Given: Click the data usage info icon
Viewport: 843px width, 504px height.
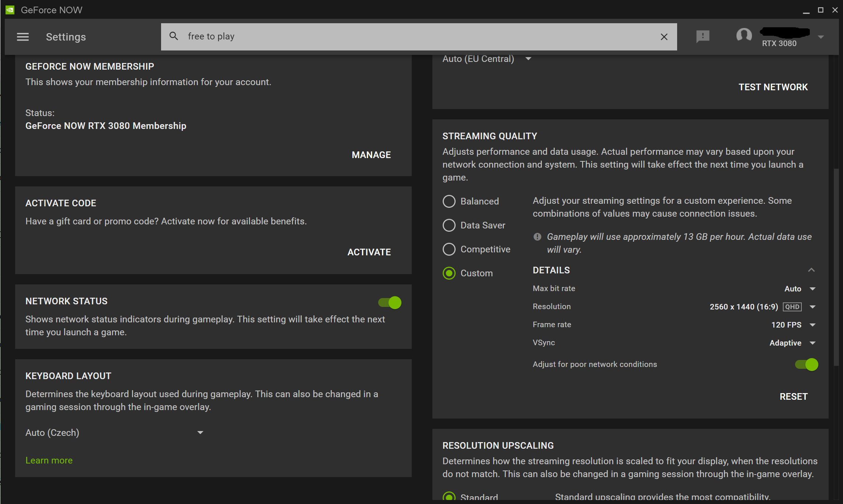Looking at the screenshot, I should (537, 237).
